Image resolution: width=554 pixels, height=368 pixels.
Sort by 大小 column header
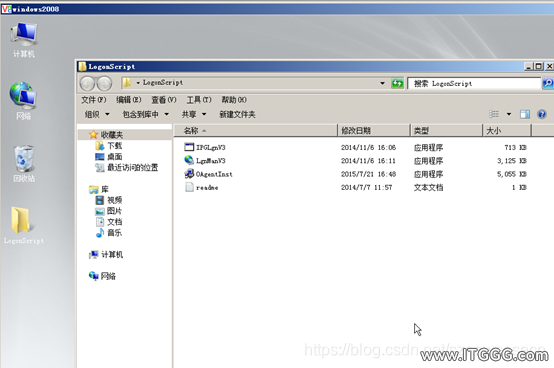507,131
